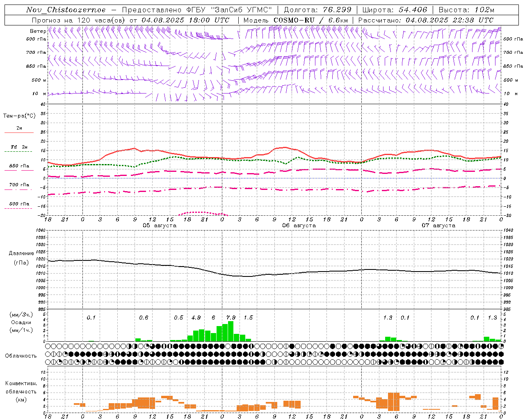Screen dimensions: 525x420
Task: Click the dashed line sample under Td 2м legend
Action: 19,151
